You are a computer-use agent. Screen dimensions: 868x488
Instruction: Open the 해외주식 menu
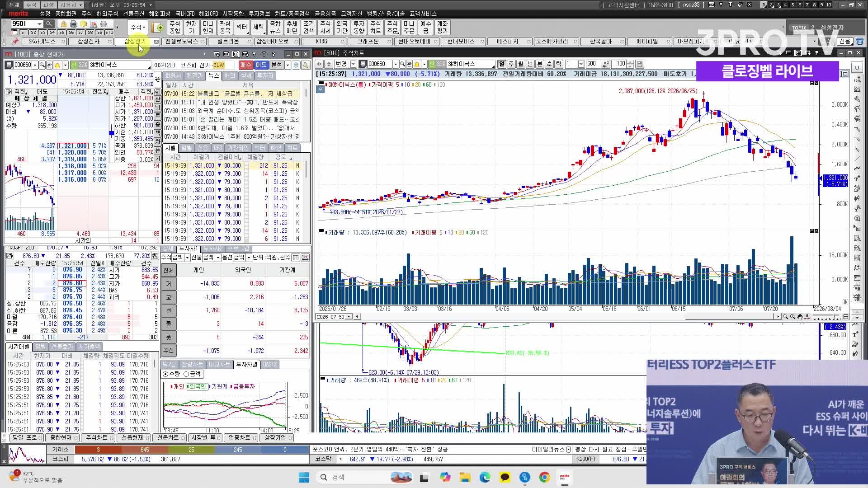coord(107,14)
